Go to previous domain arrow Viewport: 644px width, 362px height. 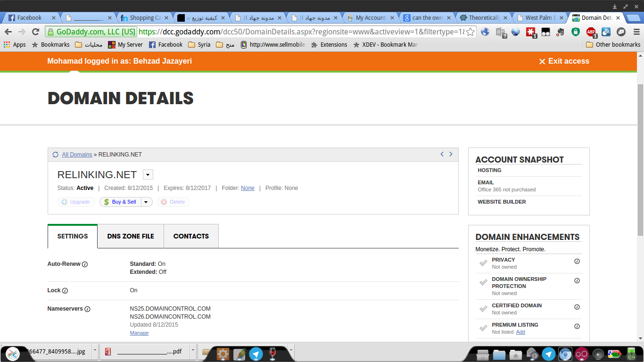(x=442, y=154)
